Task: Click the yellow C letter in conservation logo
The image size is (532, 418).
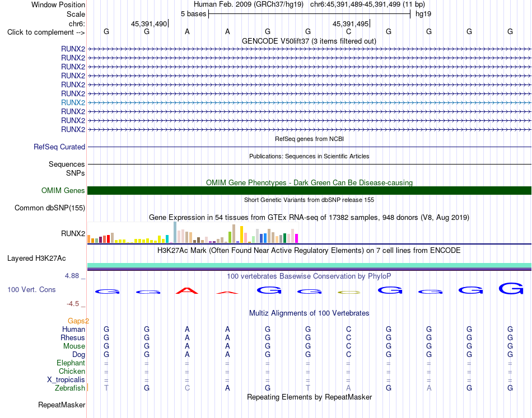Action: tap(349, 292)
